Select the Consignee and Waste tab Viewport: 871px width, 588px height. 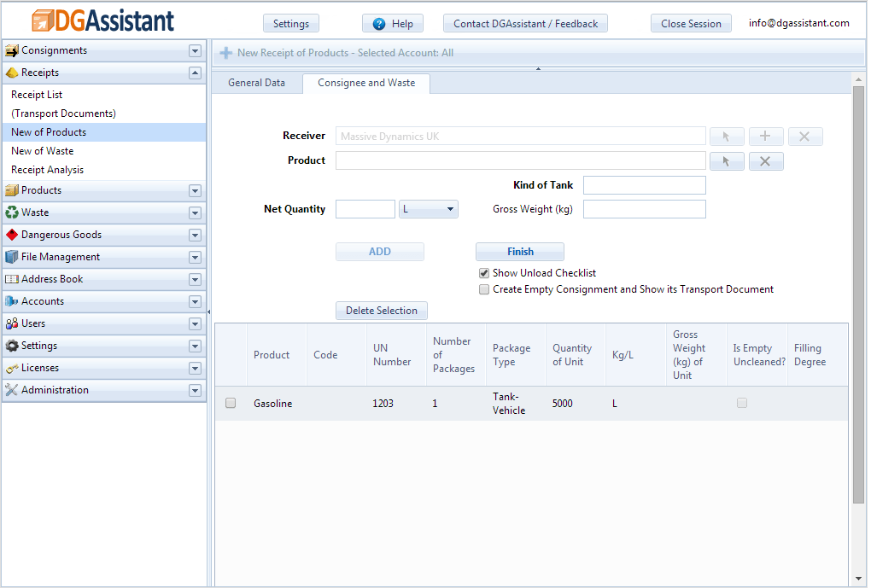pyautogui.click(x=366, y=84)
